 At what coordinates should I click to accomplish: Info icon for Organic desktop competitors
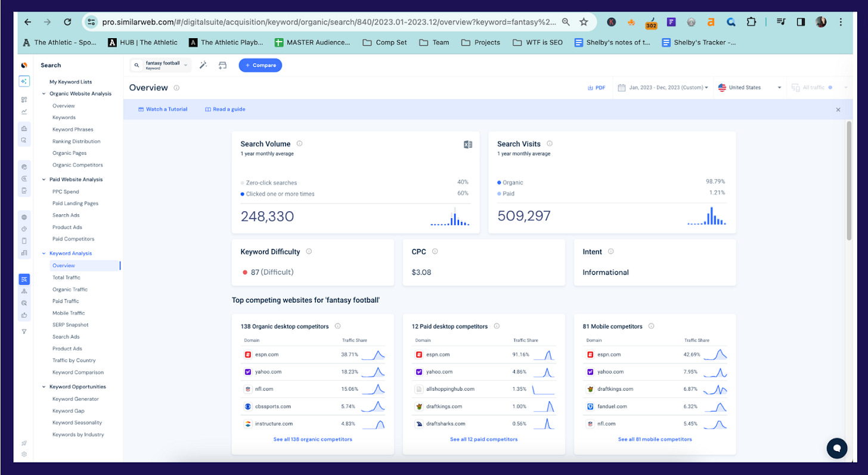[x=337, y=326]
